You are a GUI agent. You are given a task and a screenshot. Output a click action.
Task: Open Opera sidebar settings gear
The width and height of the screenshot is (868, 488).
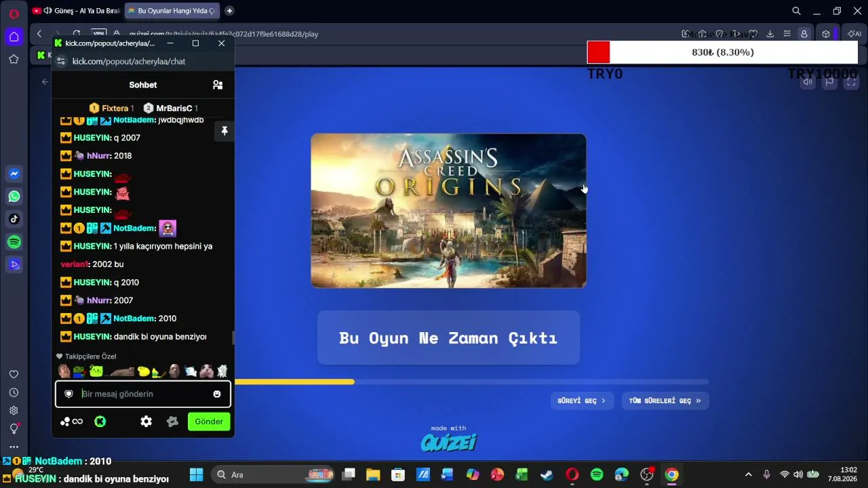point(14,410)
